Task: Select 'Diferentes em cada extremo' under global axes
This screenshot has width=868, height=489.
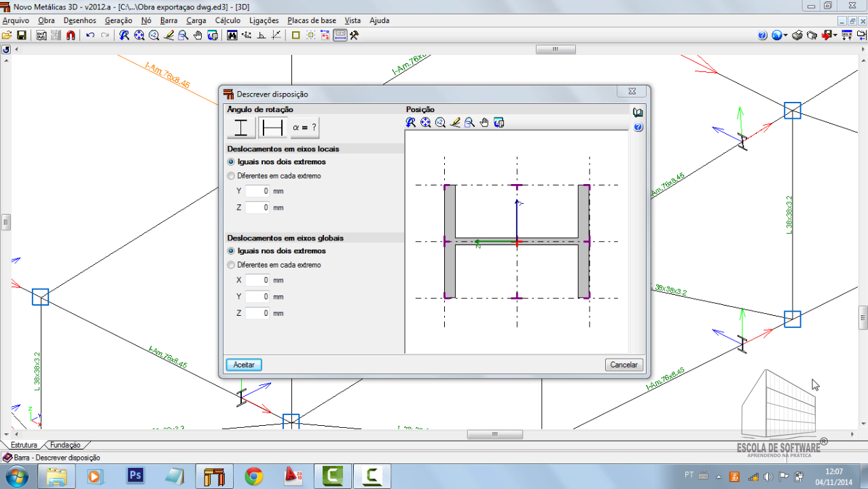Action: coord(232,265)
